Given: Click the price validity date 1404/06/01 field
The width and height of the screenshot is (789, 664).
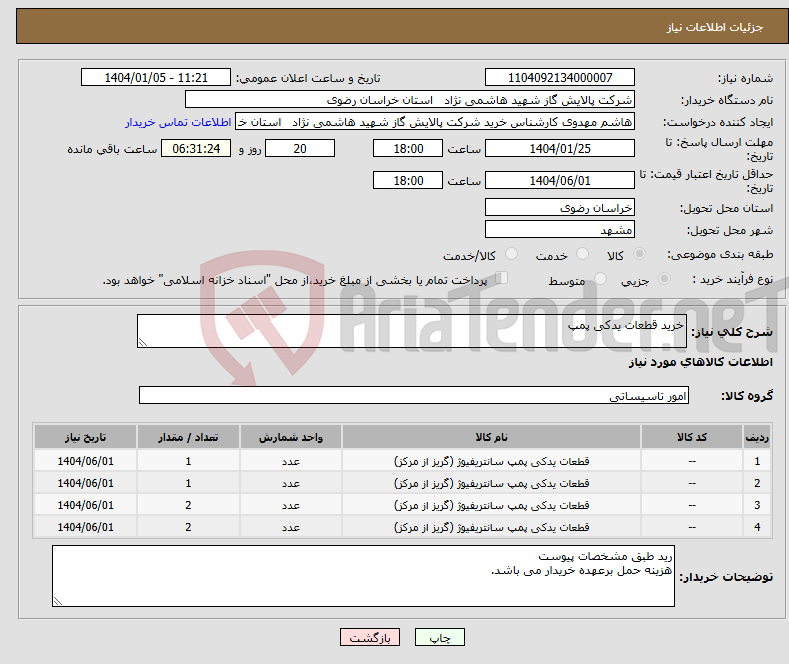Looking at the screenshot, I should point(560,180).
